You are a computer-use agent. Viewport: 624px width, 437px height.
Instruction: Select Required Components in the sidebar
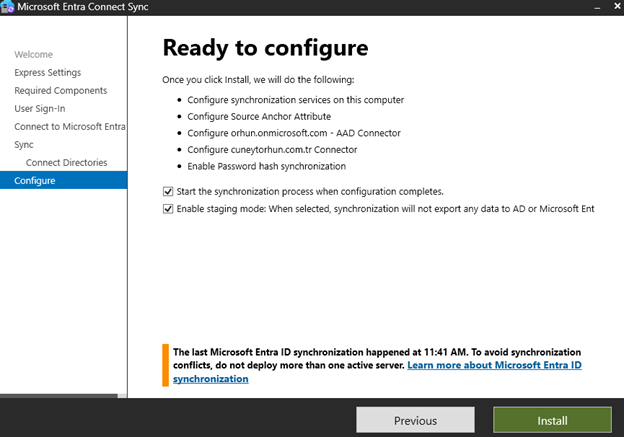coord(60,90)
